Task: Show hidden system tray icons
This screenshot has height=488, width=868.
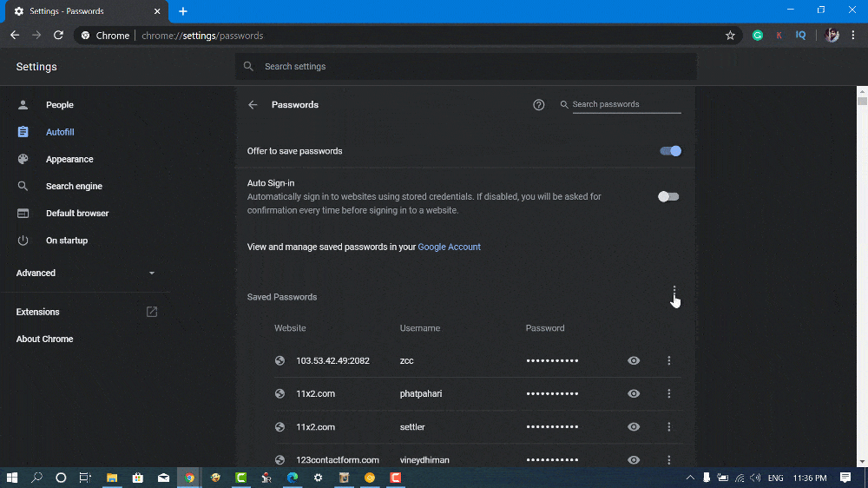Action: [x=690, y=478]
